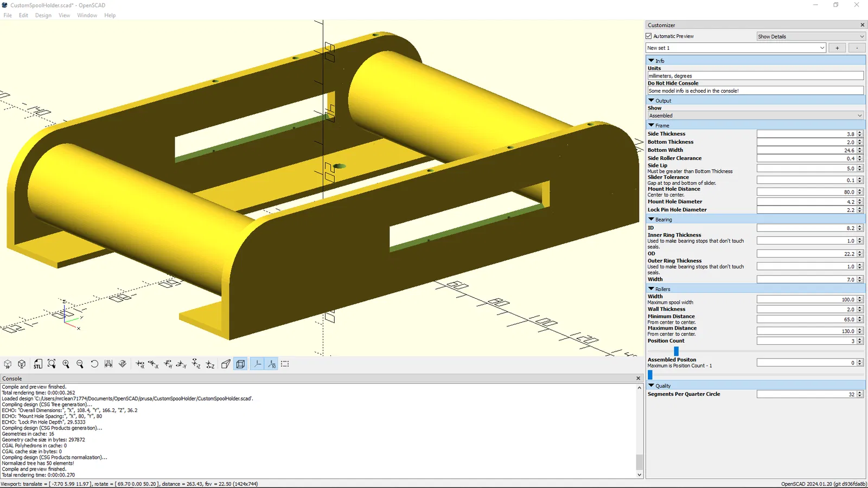Click the plus button beside New set 1

tap(837, 48)
